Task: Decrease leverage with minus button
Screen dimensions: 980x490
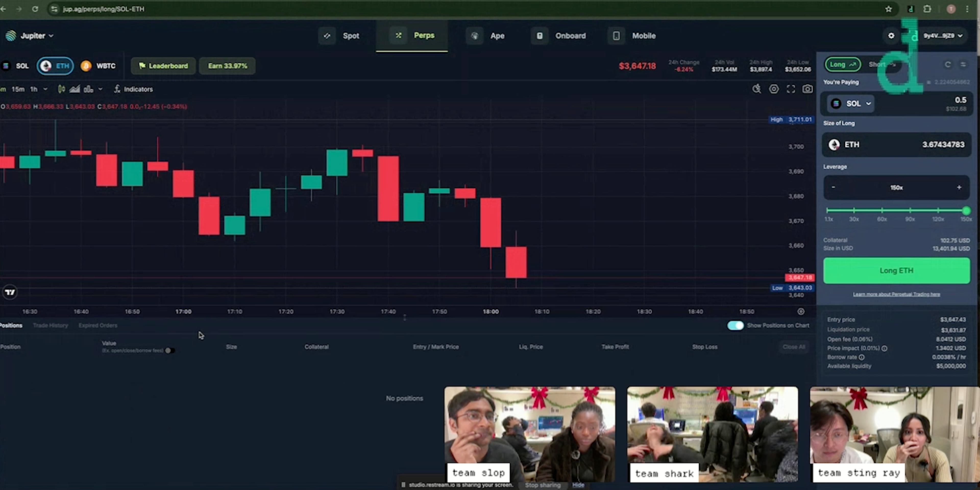Action: [833, 187]
